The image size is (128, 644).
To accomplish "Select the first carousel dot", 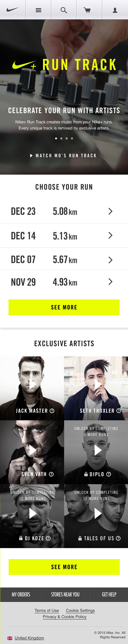I will [56, 138].
